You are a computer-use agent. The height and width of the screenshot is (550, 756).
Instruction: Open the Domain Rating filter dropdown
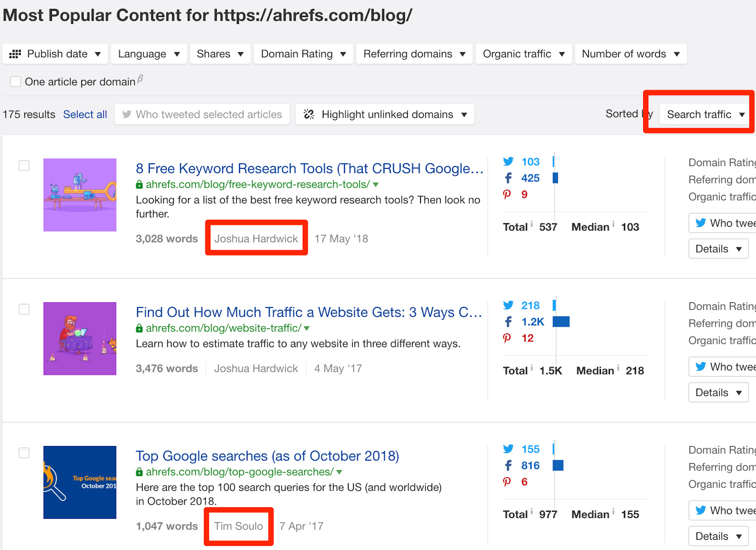303,54
